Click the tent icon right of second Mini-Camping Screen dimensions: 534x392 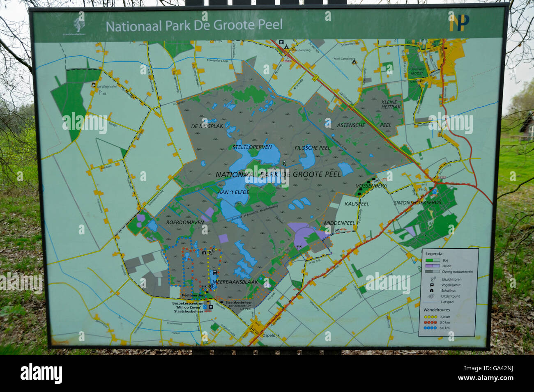(x=354, y=62)
